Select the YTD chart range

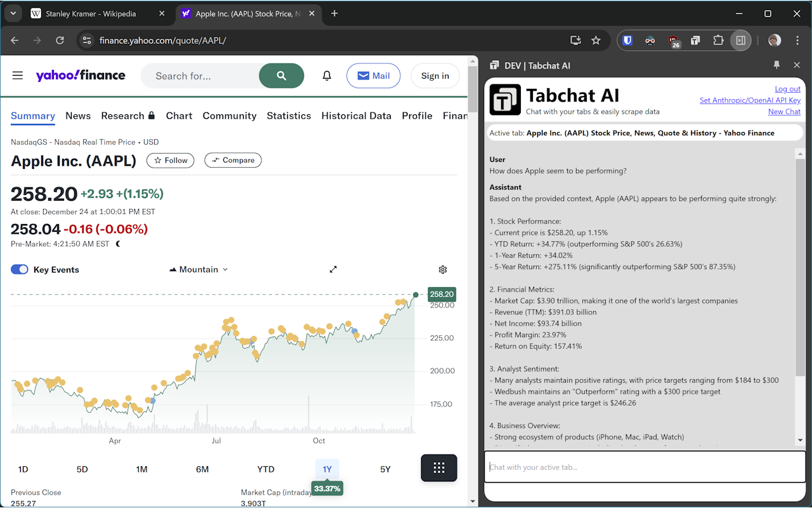[266, 469]
